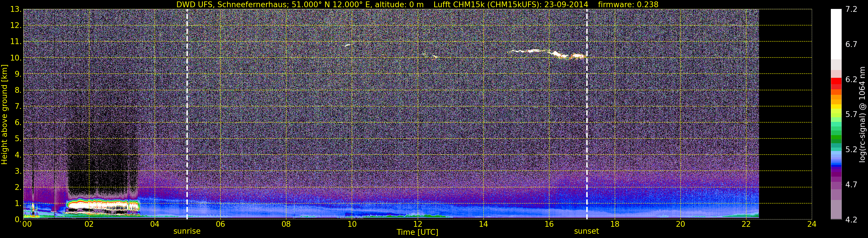Click time axis tick label '10'
Screen dimensions: 868x238
point(352,224)
